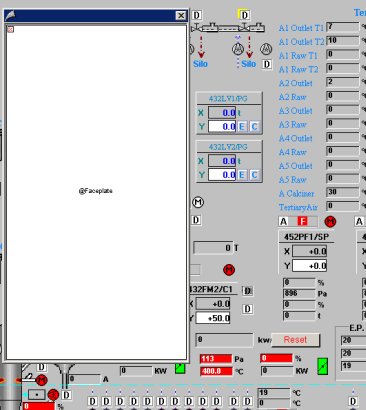Click the TertiaryAir value field
Image resolution: width=366 pixels, height=410 pixels.
coord(343,206)
